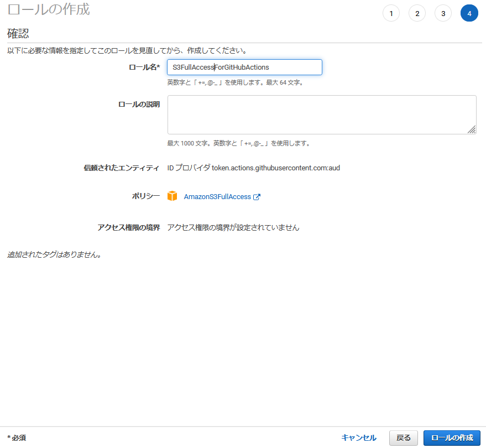Image resolution: width=486 pixels, height=448 pixels.
Task: Click the ポリシー label
Action: [145, 196]
